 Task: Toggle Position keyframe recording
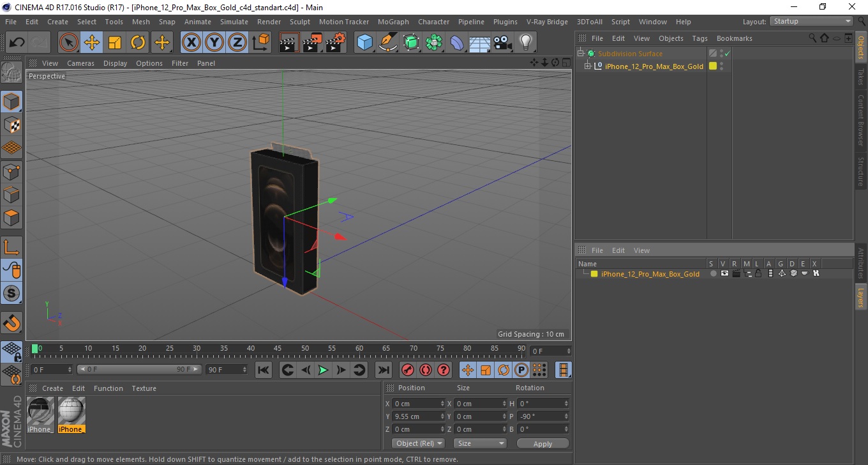tap(468, 370)
